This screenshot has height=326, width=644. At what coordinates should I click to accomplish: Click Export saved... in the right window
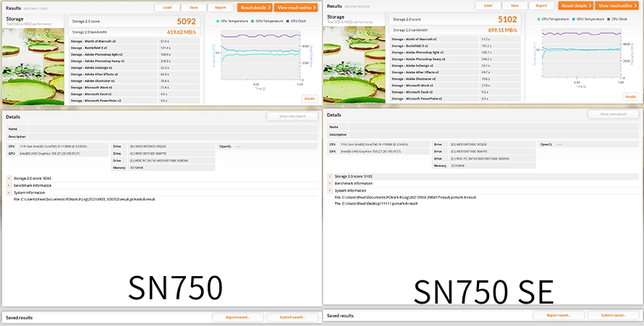[x=559, y=315]
